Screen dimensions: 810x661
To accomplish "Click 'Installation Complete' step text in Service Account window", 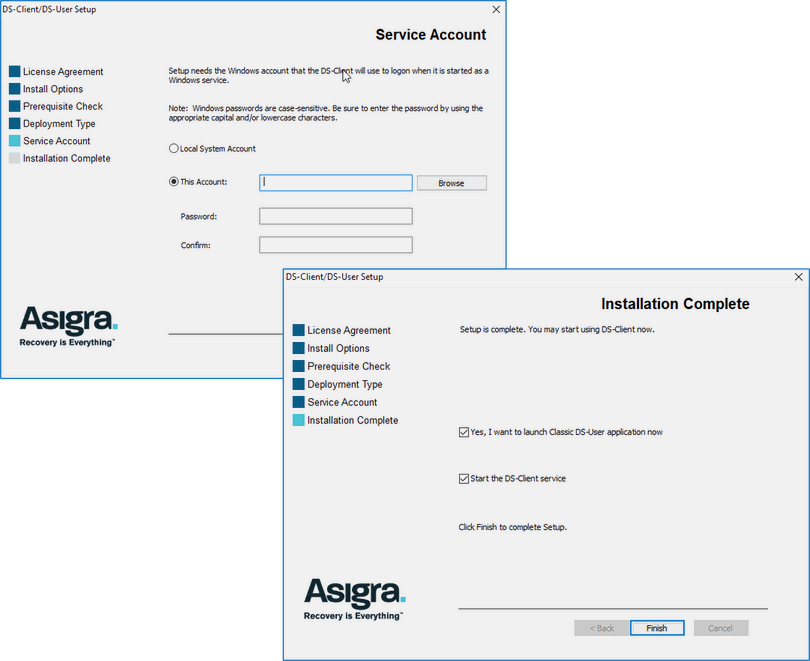I will tap(67, 159).
